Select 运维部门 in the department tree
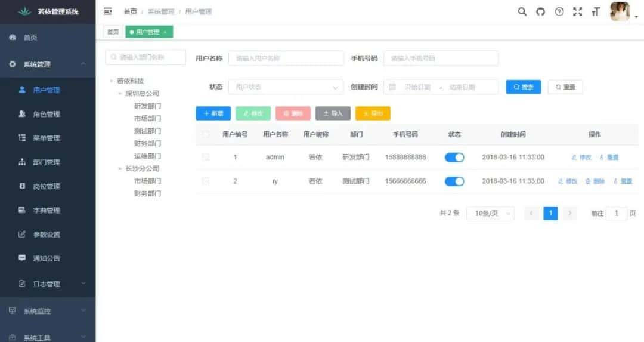 [147, 156]
